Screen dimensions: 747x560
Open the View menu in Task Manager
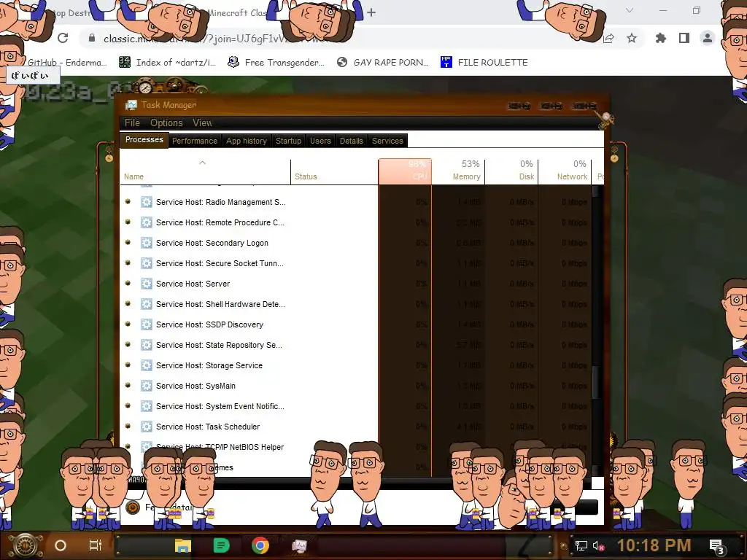(x=202, y=122)
